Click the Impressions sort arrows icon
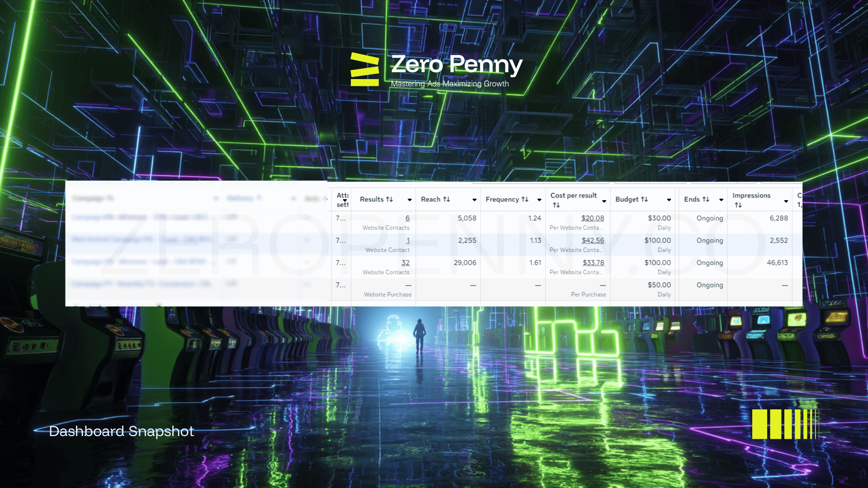This screenshot has height=488, width=868. click(x=738, y=205)
